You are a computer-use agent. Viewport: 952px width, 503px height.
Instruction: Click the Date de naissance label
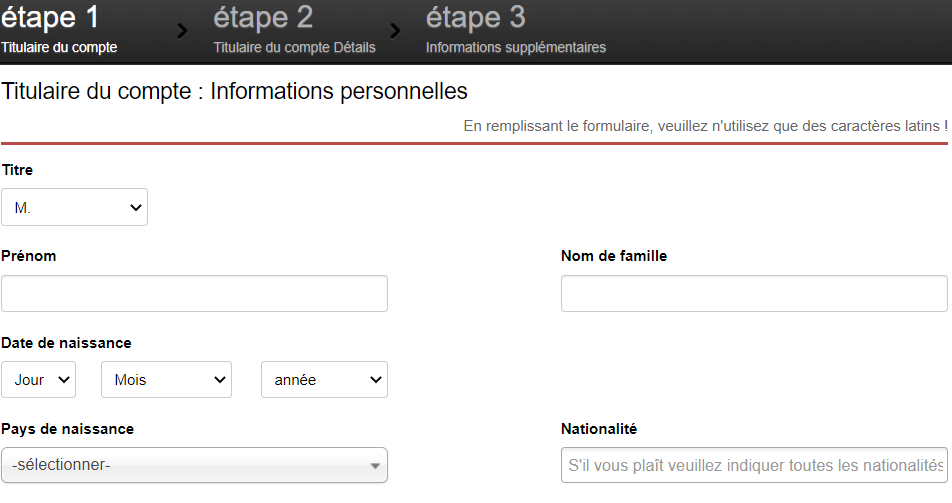click(x=67, y=343)
